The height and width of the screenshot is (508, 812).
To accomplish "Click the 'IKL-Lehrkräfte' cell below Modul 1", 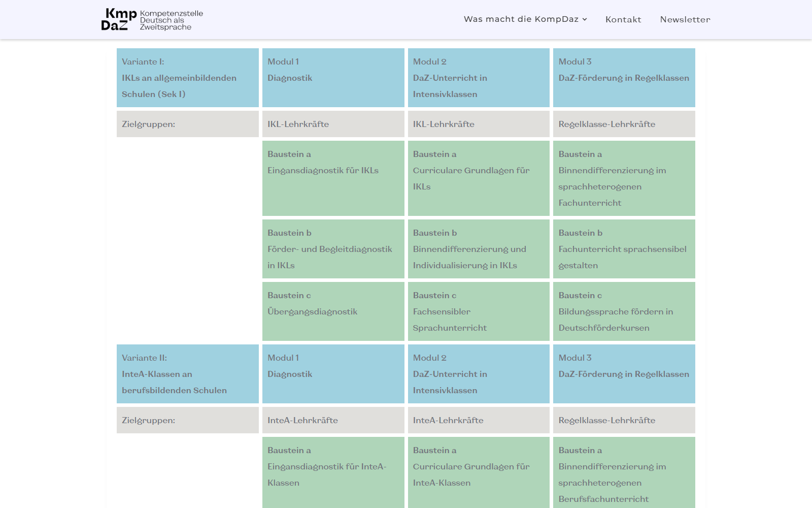I will (x=333, y=124).
